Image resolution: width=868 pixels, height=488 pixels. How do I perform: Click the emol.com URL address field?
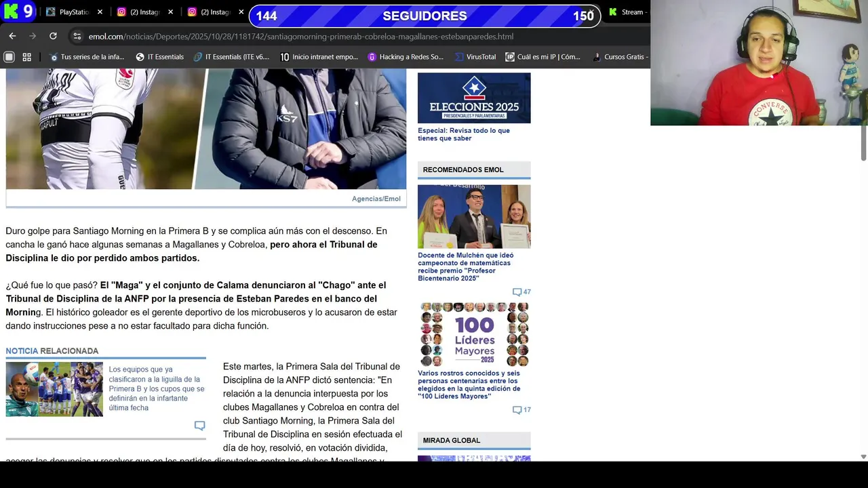tap(300, 37)
